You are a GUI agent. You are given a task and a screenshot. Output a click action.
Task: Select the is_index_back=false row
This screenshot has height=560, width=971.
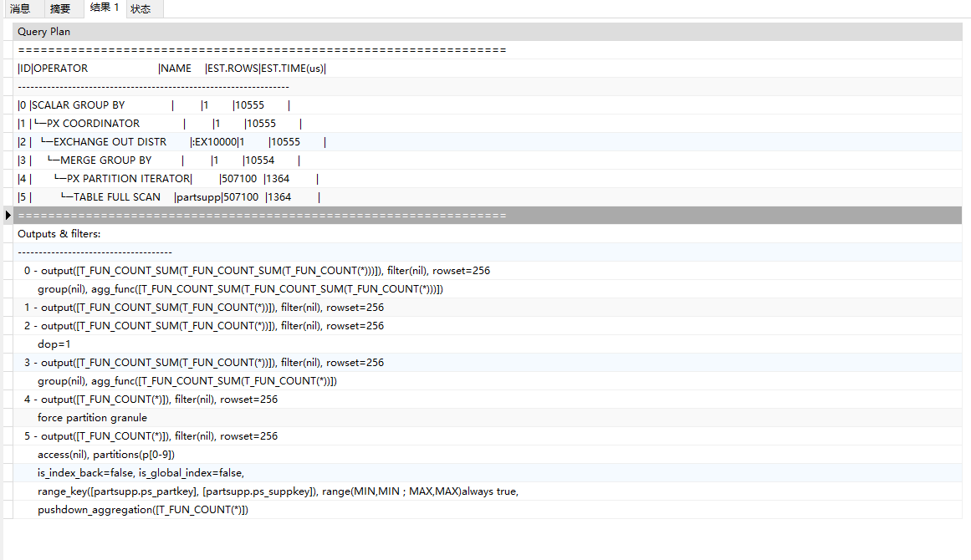click(x=141, y=473)
